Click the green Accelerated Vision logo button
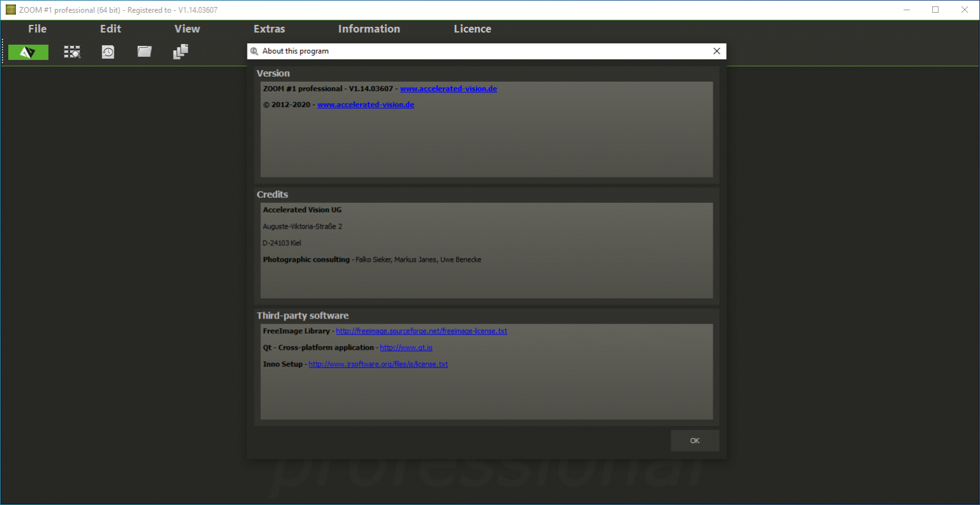Screen dimensions: 980x505 28,52
